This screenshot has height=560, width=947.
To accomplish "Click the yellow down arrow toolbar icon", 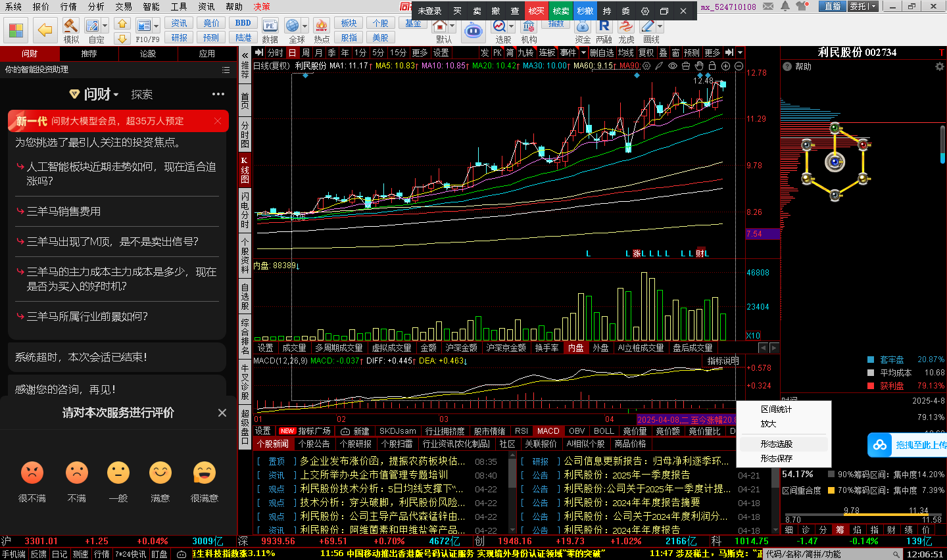I will point(122,39).
